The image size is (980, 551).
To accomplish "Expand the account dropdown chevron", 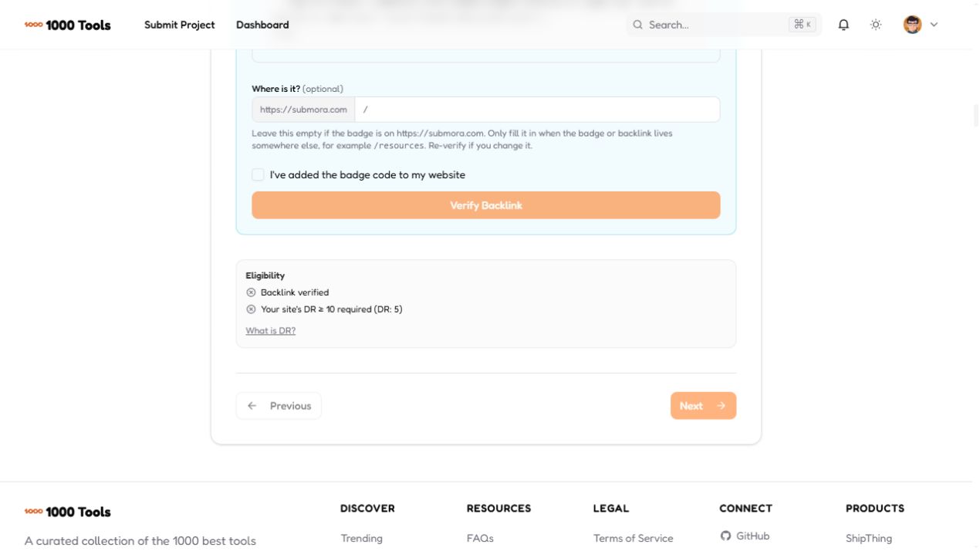I will tap(934, 25).
